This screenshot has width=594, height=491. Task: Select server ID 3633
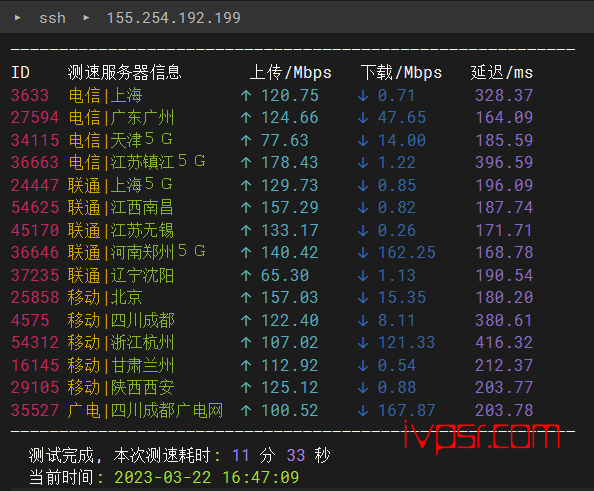(x=30, y=95)
